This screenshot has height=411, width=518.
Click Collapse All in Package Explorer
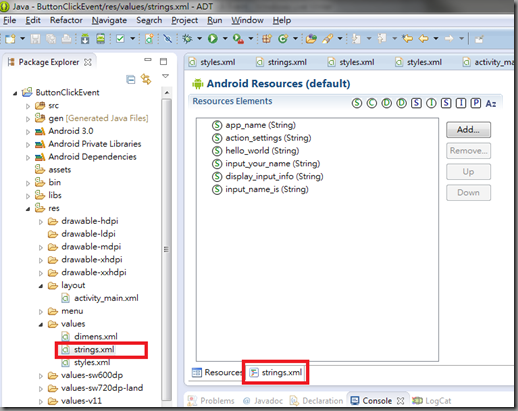tap(131, 80)
